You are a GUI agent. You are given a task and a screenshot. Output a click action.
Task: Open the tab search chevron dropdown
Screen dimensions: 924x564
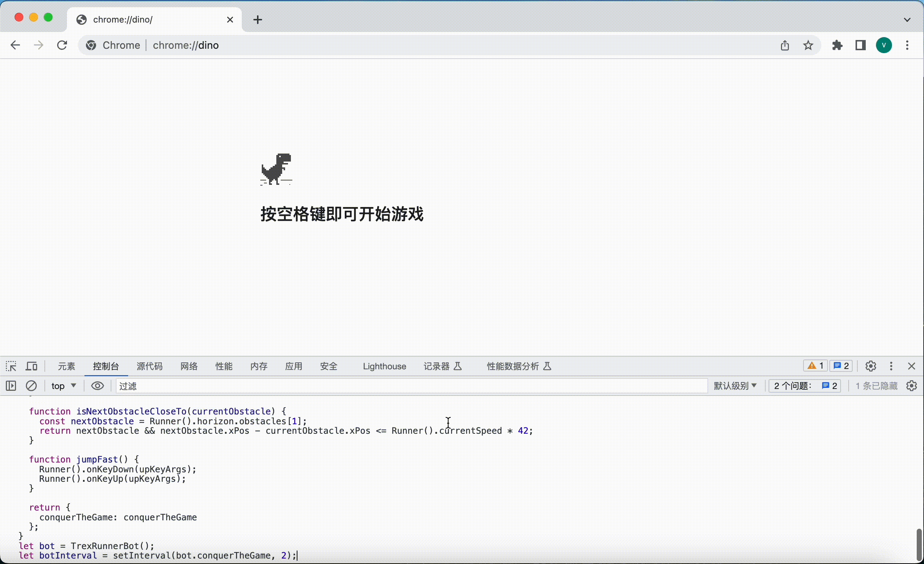pyautogui.click(x=907, y=20)
